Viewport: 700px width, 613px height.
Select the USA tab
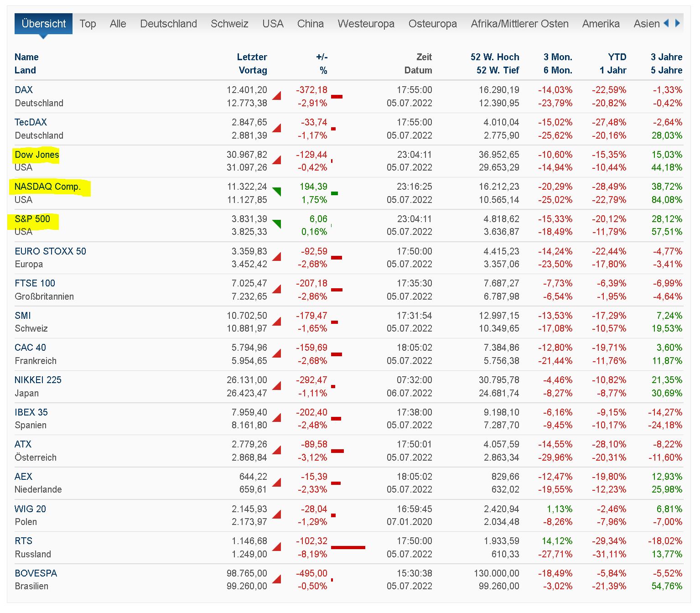(x=273, y=24)
